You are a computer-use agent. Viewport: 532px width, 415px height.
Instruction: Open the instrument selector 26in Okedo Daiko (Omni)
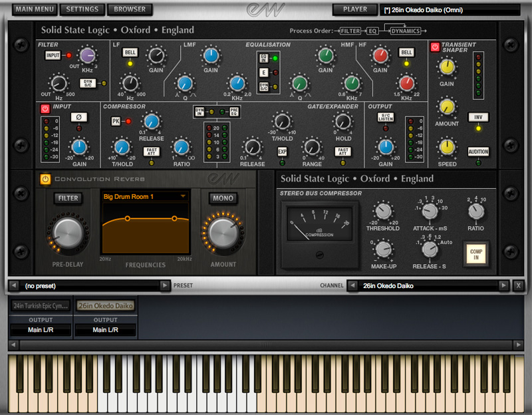tap(450, 10)
